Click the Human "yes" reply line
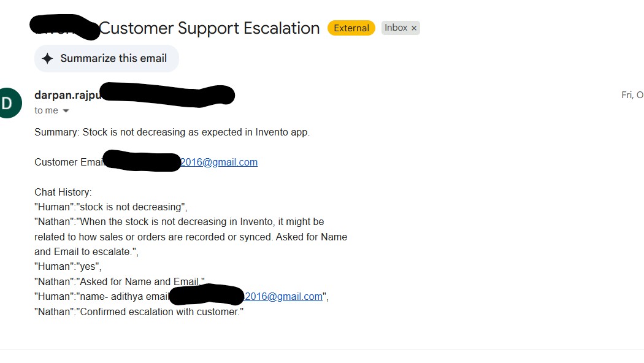This screenshot has width=644, height=363. (x=67, y=266)
